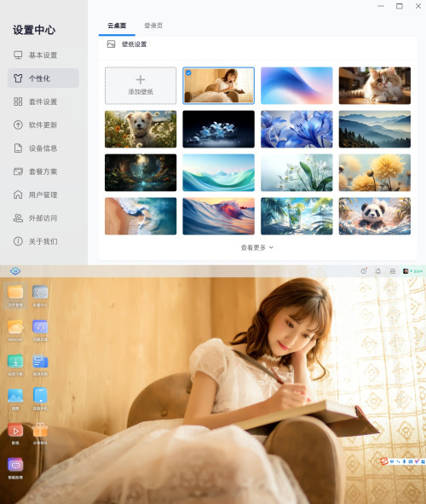The height and width of the screenshot is (504, 426).
Task: Click the 添加壁纸 button
Action: pyautogui.click(x=141, y=85)
